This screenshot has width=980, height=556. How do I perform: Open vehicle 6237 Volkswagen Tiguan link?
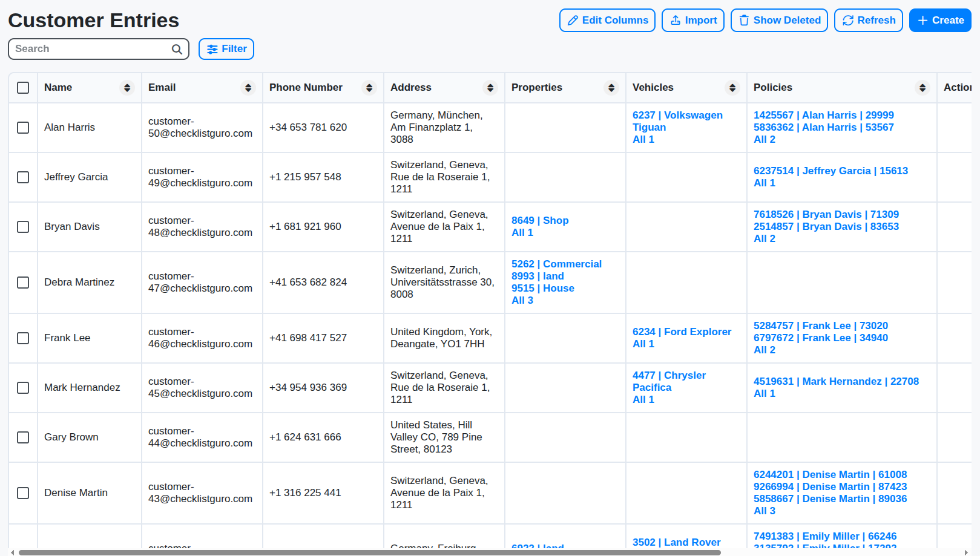677,121
